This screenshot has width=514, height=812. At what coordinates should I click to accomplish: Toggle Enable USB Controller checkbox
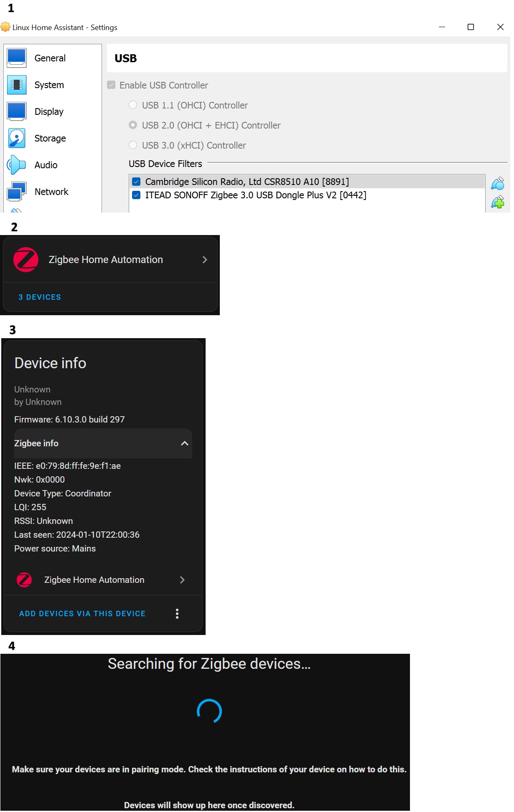point(111,85)
